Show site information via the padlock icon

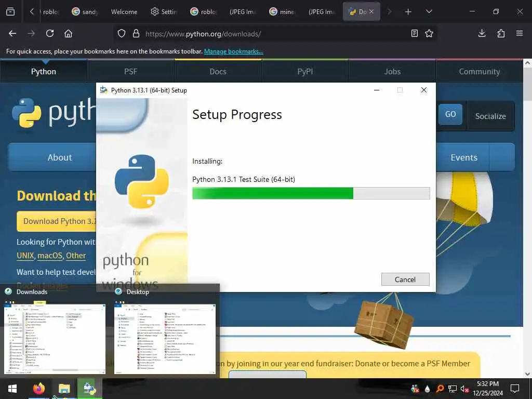point(136,34)
